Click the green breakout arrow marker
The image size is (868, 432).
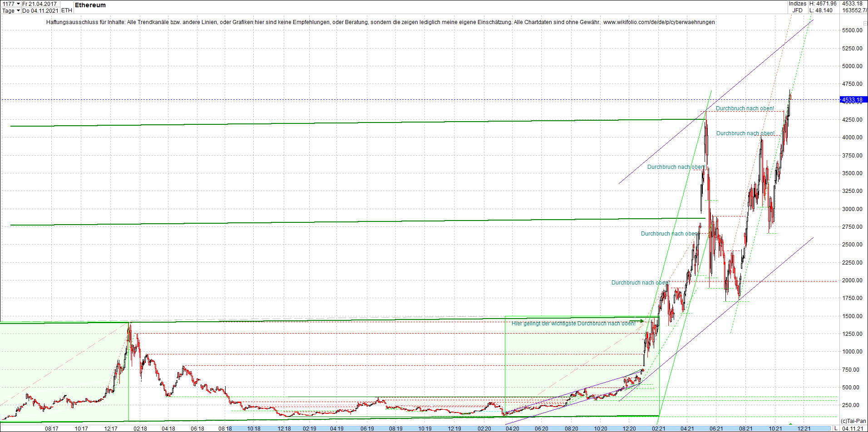point(641,321)
